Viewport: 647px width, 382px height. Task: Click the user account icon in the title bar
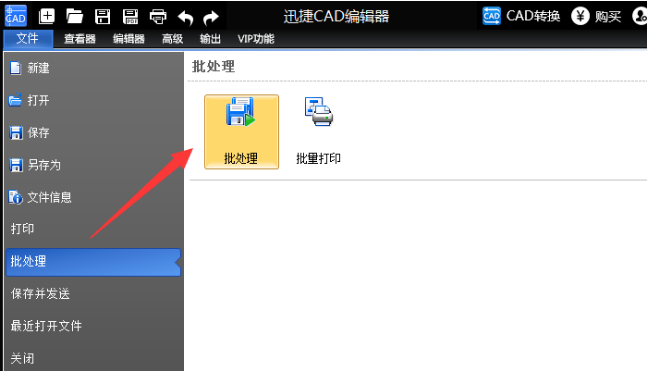click(x=640, y=16)
